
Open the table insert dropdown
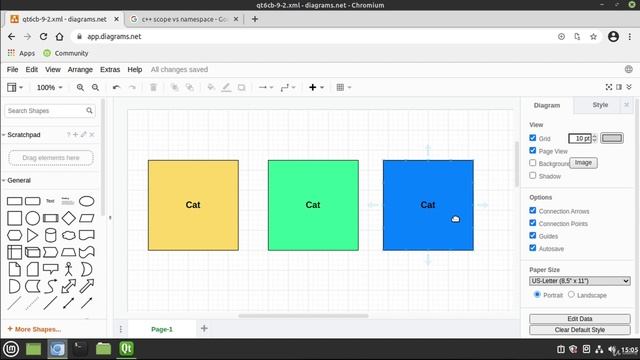point(344,87)
